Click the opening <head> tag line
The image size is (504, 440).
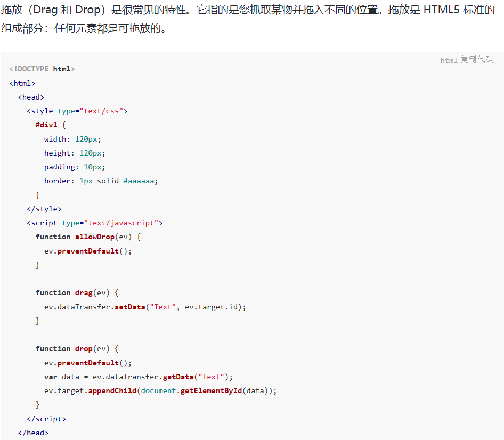coord(31,97)
